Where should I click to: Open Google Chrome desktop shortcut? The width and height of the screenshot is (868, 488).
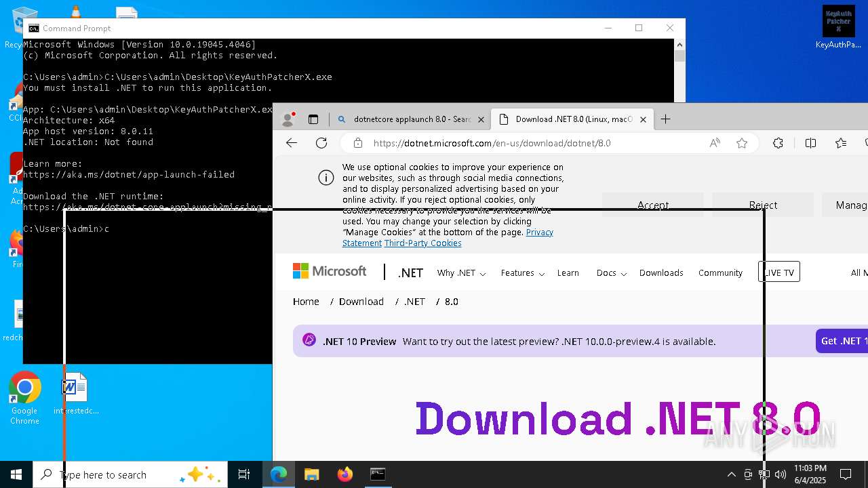pyautogui.click(x=24, y=399)
